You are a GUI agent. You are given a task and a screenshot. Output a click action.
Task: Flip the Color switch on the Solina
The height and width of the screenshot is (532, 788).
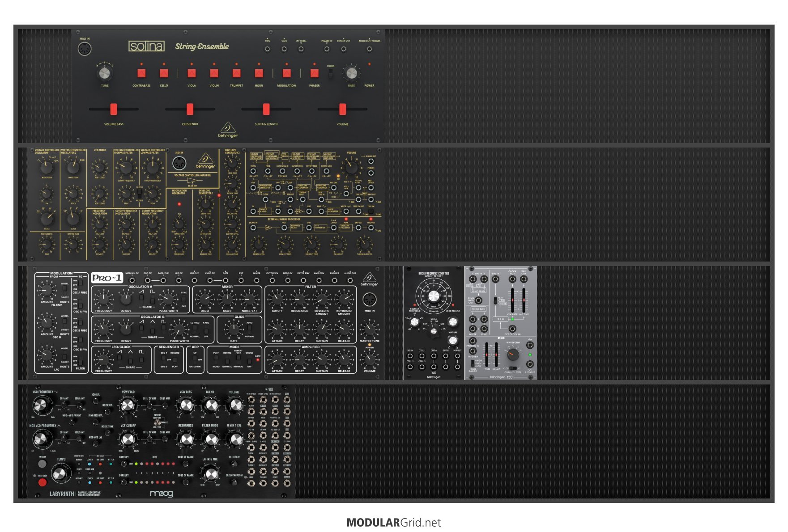tap(331, 74)
